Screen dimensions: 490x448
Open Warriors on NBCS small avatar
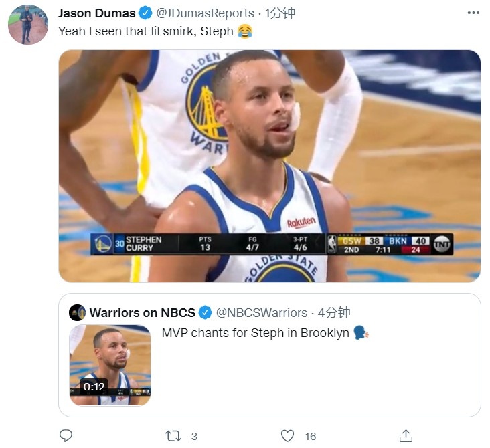click(77, 312)
